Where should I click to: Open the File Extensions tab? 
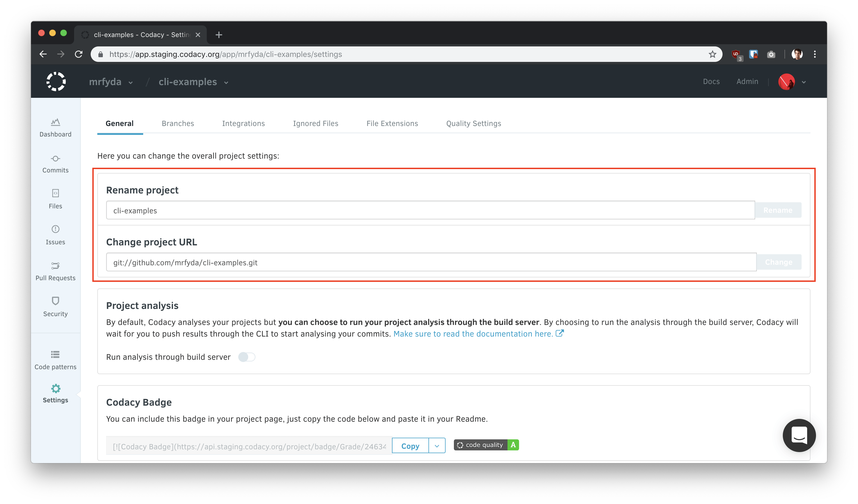click(392, 124)
